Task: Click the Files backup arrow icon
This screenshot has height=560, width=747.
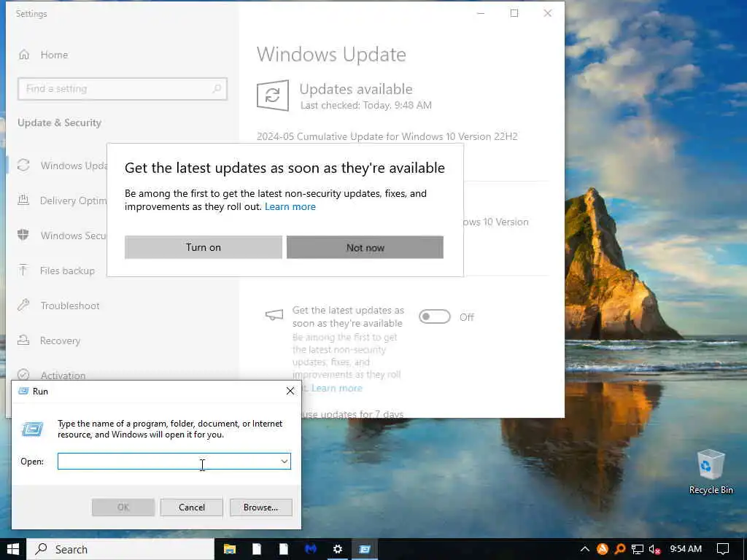Action: 23,270
